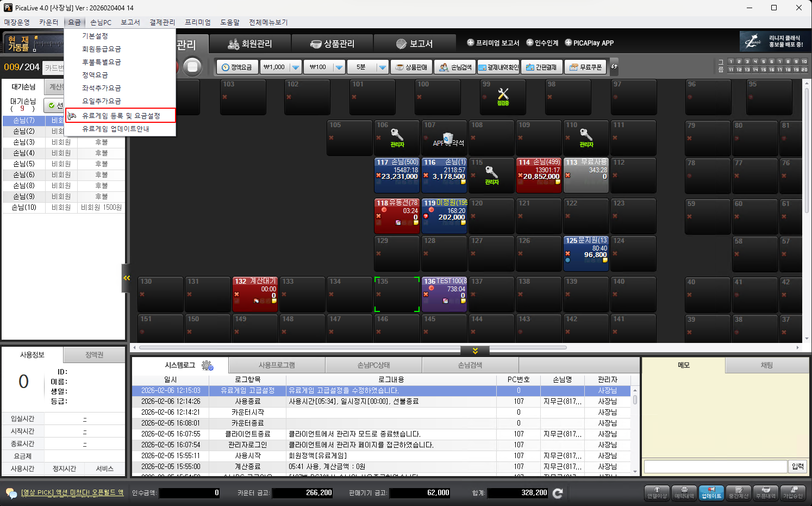
Task: Open 손님검색 customer search in the toolbar
Action: (455, 67)
